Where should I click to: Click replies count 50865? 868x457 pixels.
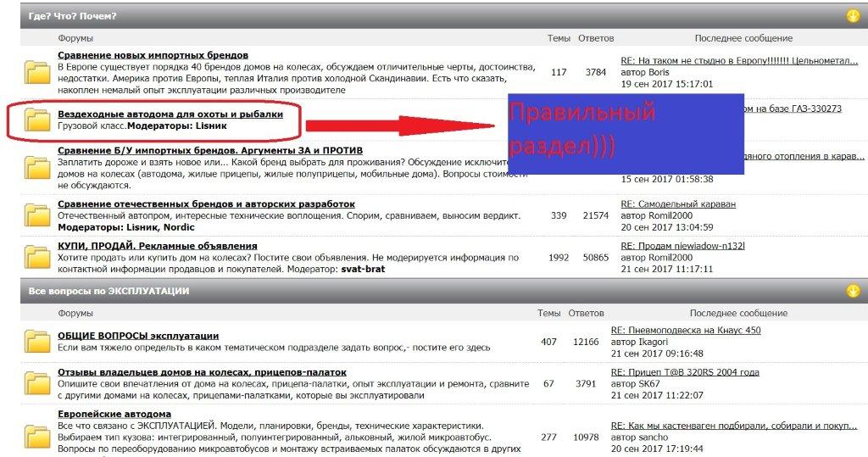[x=596, y=258]
